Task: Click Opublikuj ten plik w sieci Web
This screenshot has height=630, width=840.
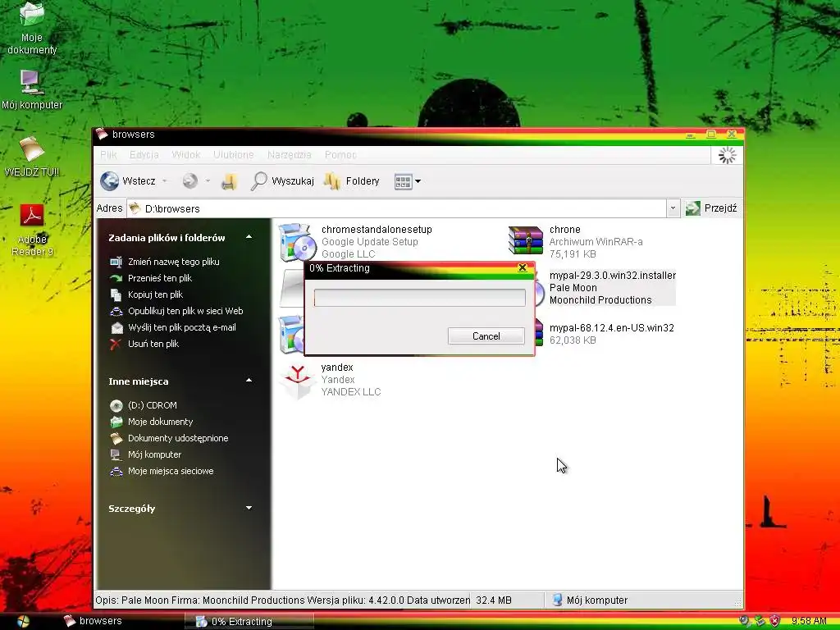Action: (x=185, y=311)
